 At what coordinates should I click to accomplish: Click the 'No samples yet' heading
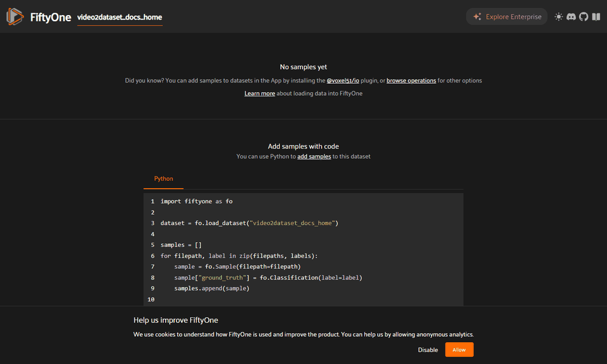click(x=303, y=67)
